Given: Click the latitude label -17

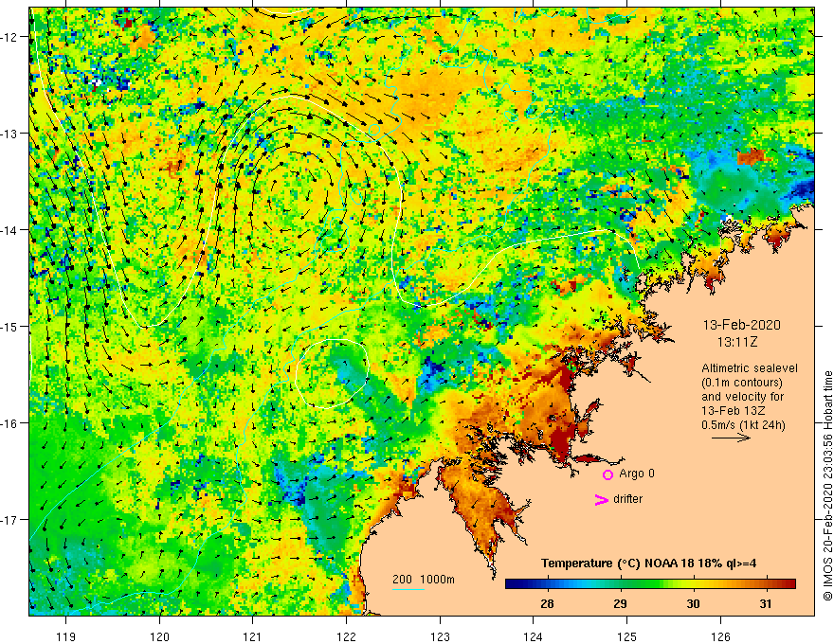Looking at the screenshot, I should tap(9, 520).
